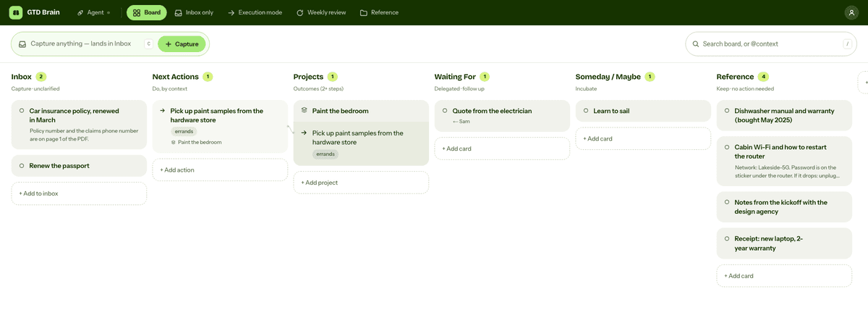Click the stack icon on Paint the bedroom
Image resolution: width=868 pixels, height=326 pixels.
tap(305, 111)
